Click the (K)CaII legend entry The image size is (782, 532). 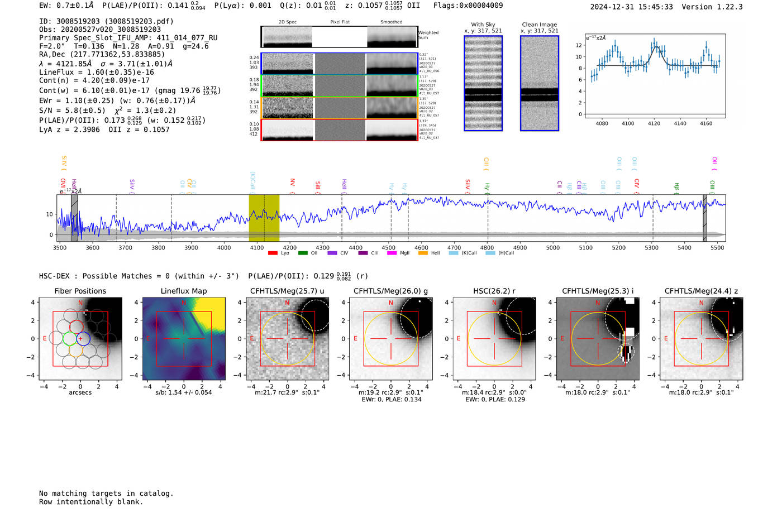pos(463,253)
